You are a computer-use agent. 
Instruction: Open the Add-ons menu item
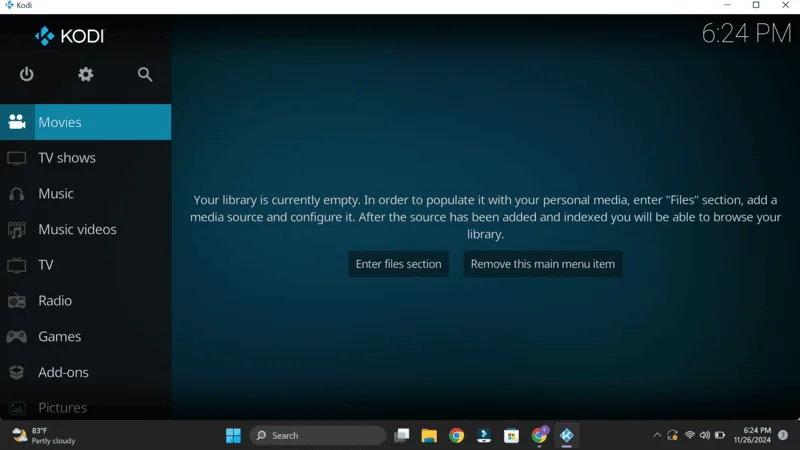[x=86, y=372]
